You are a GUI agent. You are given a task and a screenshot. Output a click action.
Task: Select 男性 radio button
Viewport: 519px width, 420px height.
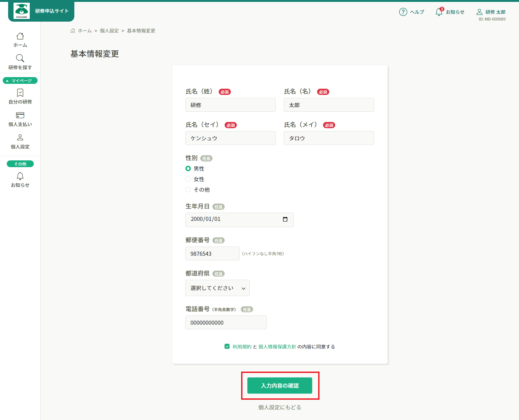188,168
